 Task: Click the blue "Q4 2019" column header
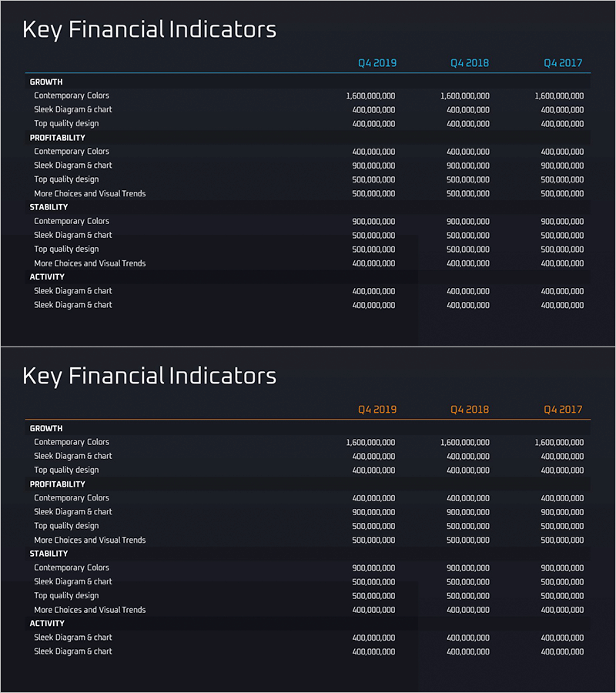click(377, 63)
